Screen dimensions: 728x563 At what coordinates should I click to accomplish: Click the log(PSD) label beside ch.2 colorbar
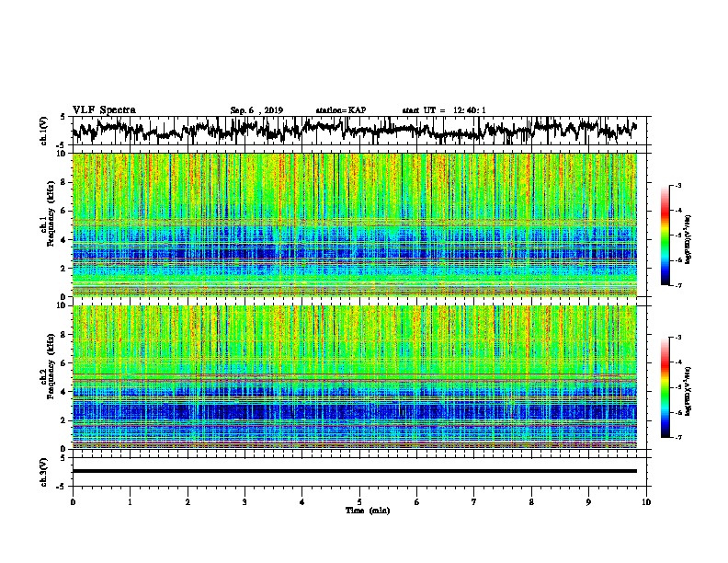point(688,392)
